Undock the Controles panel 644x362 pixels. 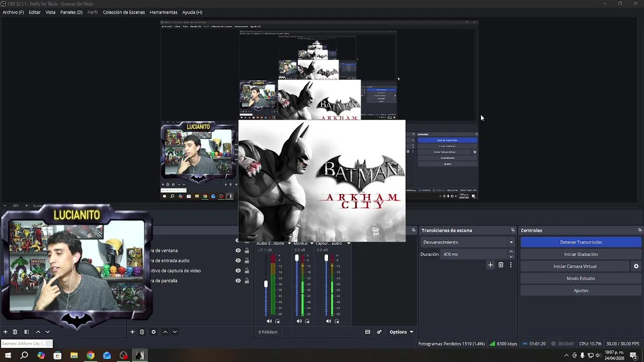coord(639,230)
